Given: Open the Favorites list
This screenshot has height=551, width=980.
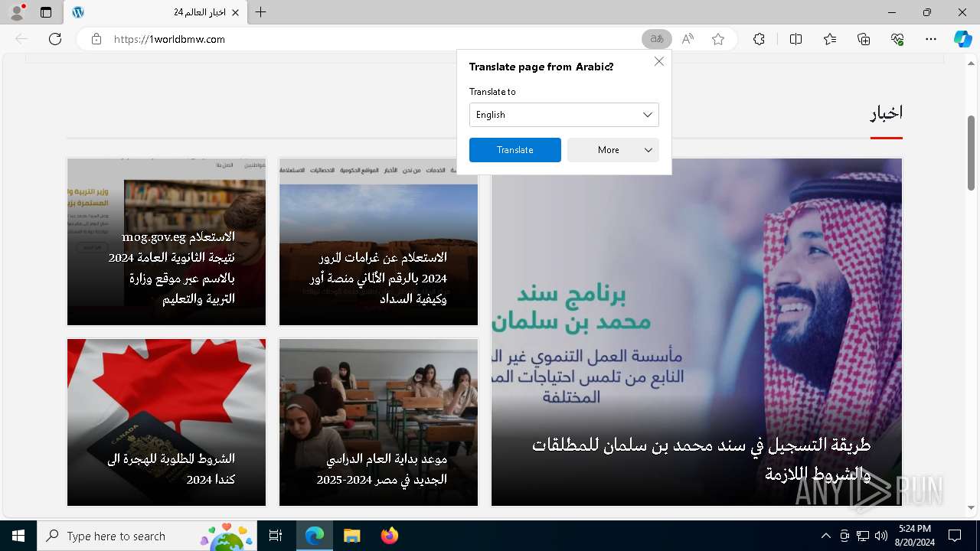Looking at the screenshot, I should coord(830,39).
